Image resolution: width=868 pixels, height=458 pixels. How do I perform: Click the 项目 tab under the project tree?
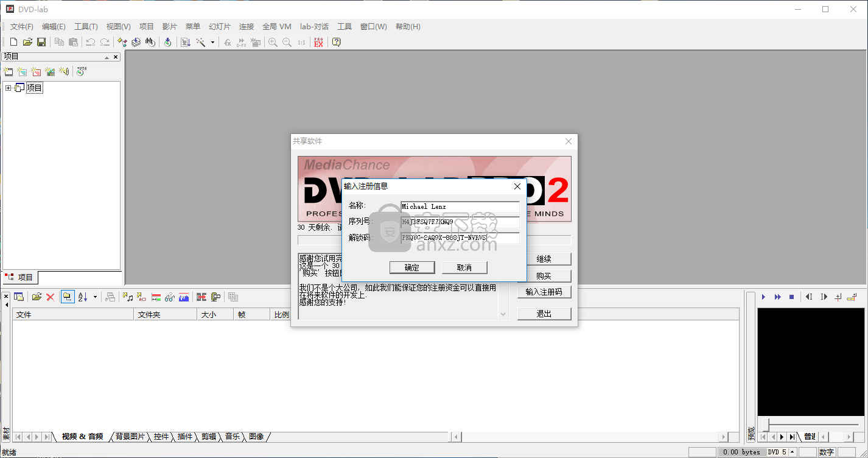[x=19, y=278]
